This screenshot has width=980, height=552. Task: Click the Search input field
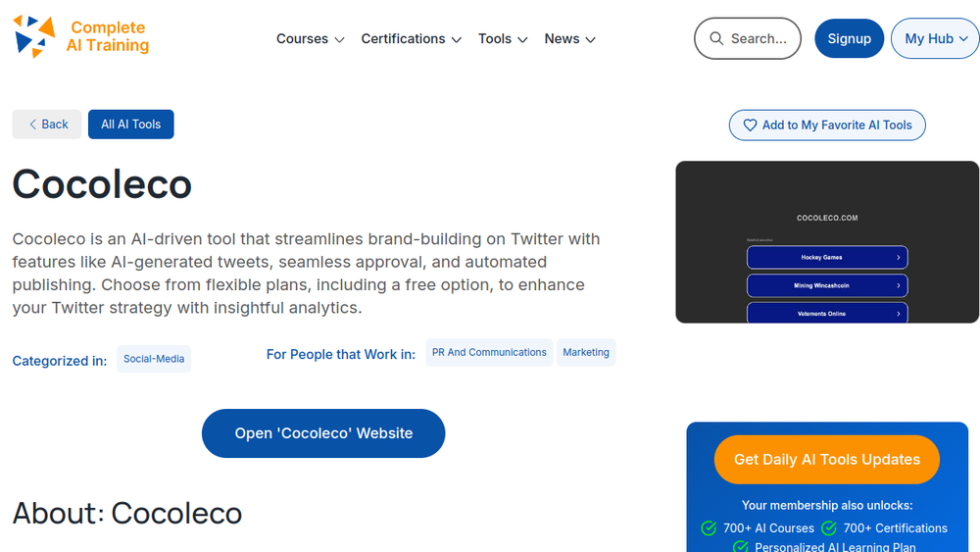pyautogui.click(x=748, y=39)
